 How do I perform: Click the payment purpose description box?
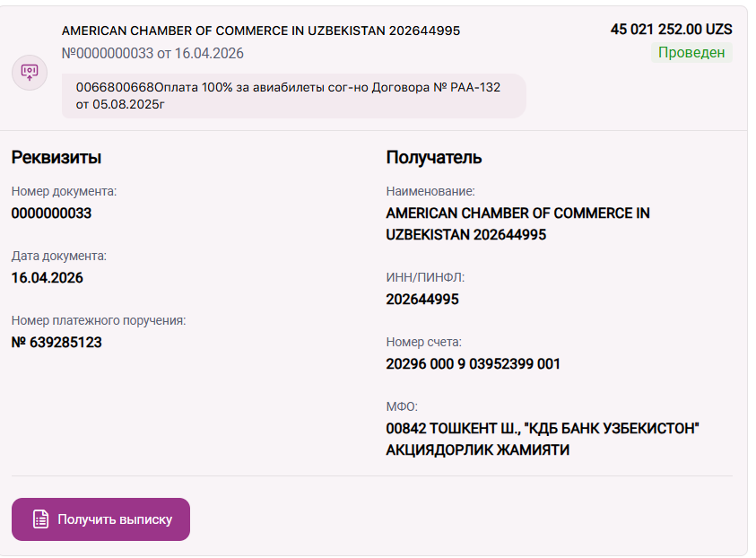[x=293, y=96]
